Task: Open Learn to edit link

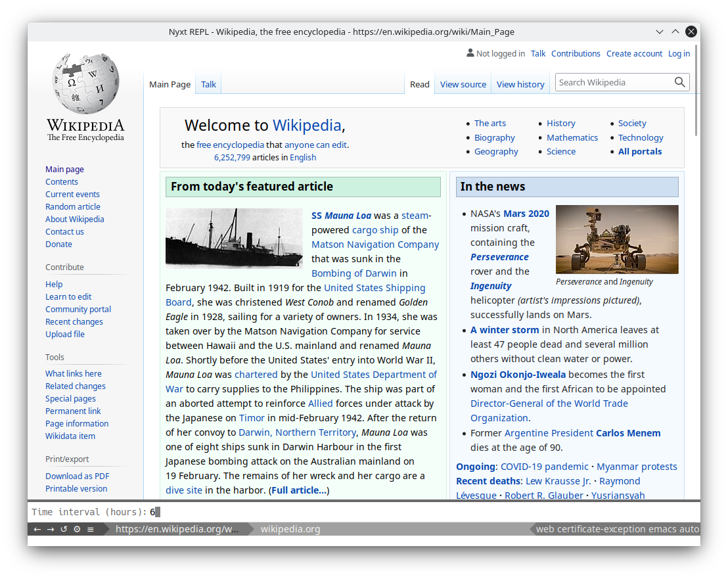Action: pos(68,296)
